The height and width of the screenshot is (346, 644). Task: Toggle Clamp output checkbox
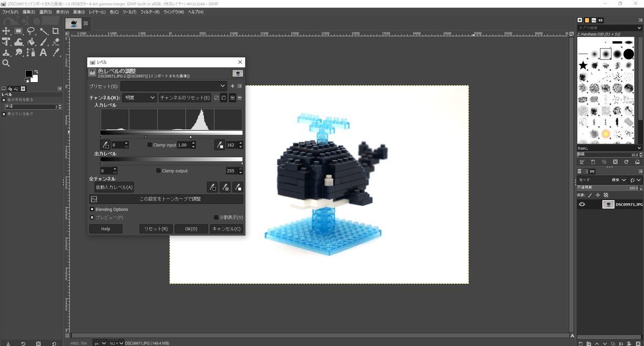pos(158,171)
